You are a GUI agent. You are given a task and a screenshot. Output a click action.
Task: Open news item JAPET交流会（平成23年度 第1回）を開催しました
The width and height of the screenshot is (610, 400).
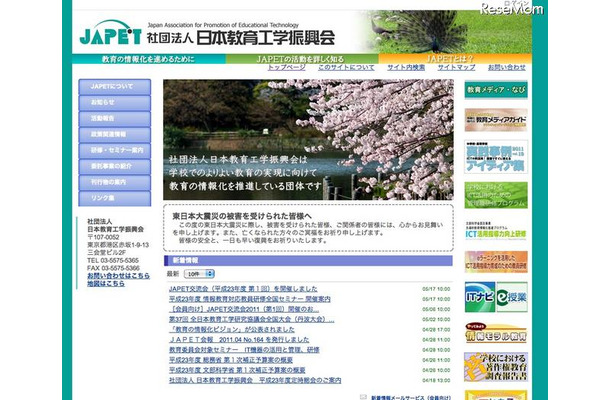coord(243,289)
